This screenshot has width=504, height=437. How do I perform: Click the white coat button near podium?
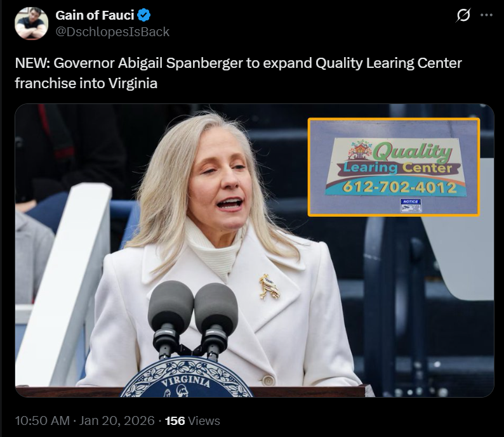tap(268, 381)
